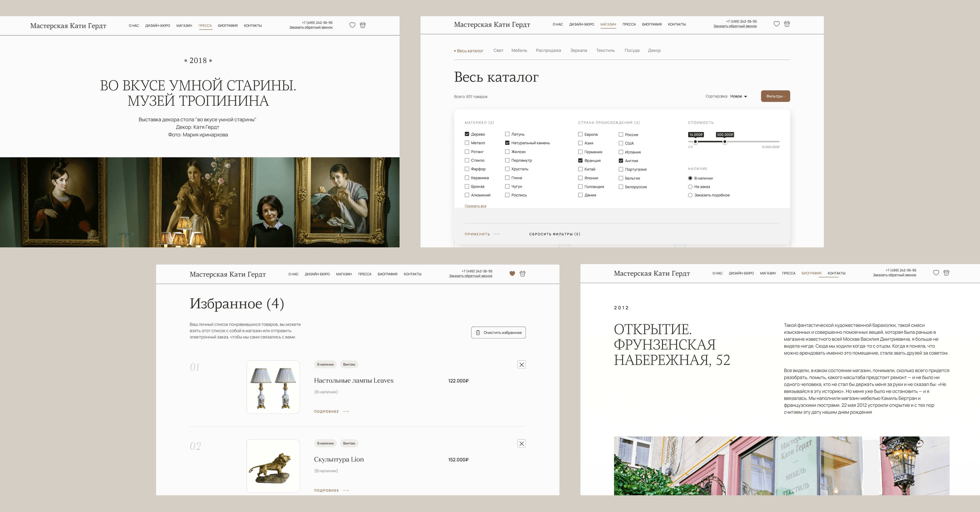This screenshot has width=980, height=512.
Task: Click the heart icon in the catalog page header
Action: 776,24
